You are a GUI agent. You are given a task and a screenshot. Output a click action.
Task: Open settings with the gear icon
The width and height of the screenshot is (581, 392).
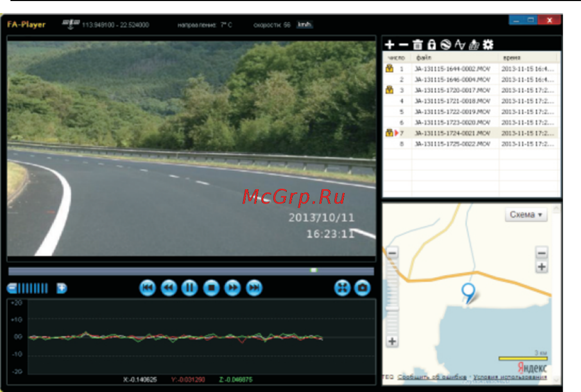(x=488, y=45)
